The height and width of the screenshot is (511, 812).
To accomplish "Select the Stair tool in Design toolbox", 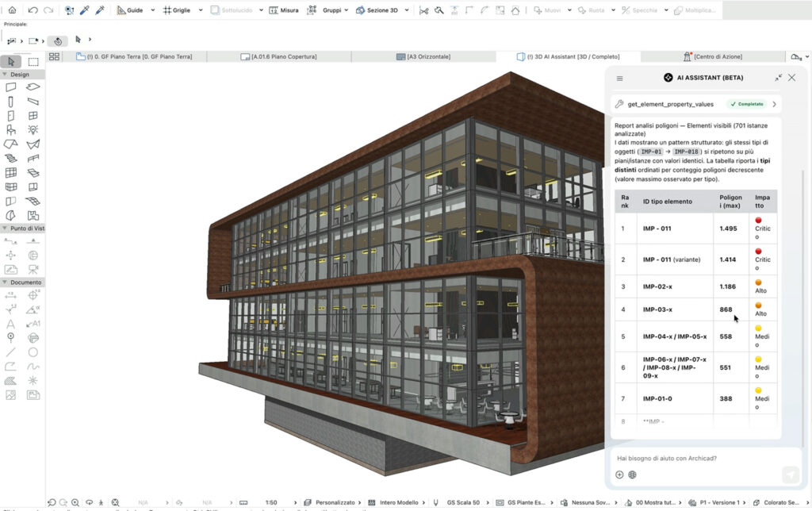I will point(11,158).
